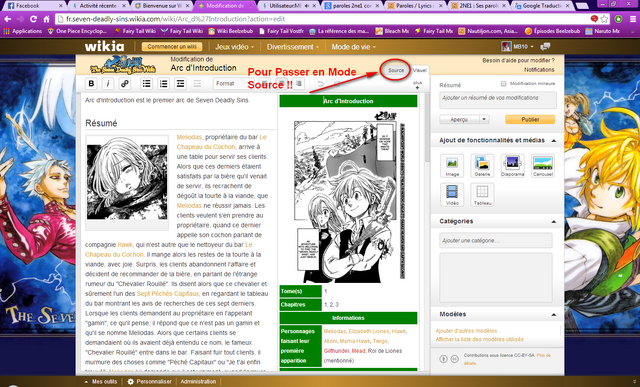
Task: Collapse the Catégories section
Action: pos(554,221)
